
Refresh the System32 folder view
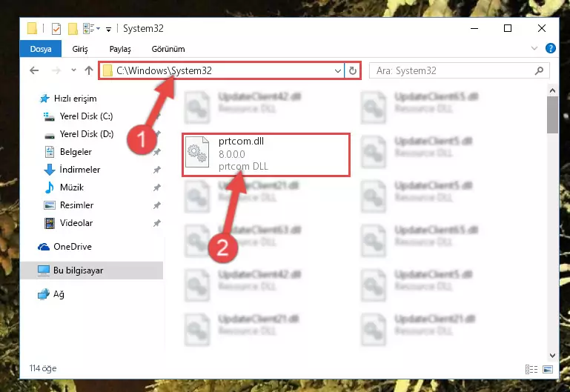(x=353, y=70)
